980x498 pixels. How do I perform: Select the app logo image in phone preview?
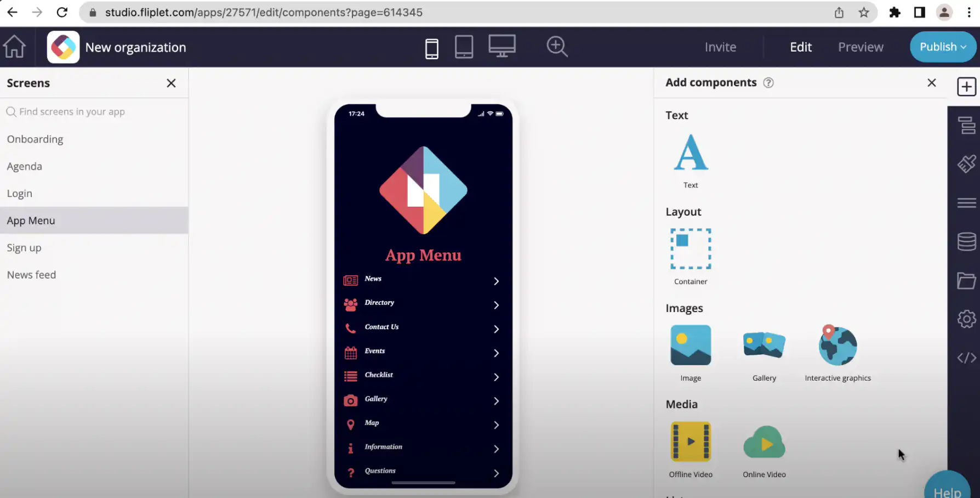(x=423, y=190)
